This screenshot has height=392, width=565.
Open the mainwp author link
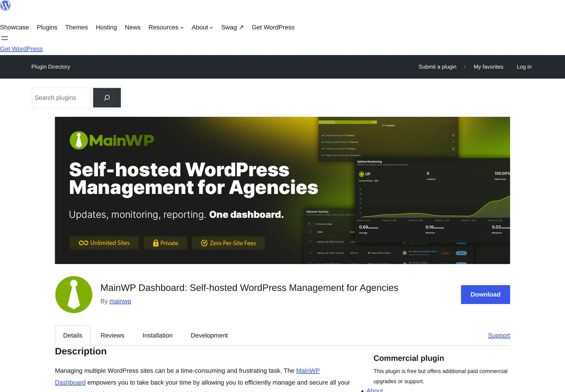click(120, 301)
